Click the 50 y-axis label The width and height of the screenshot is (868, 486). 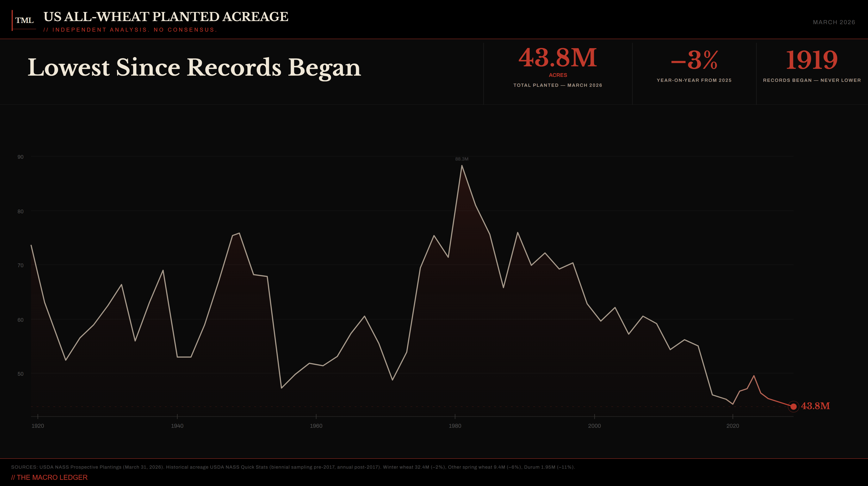click(x=20, y=374)
